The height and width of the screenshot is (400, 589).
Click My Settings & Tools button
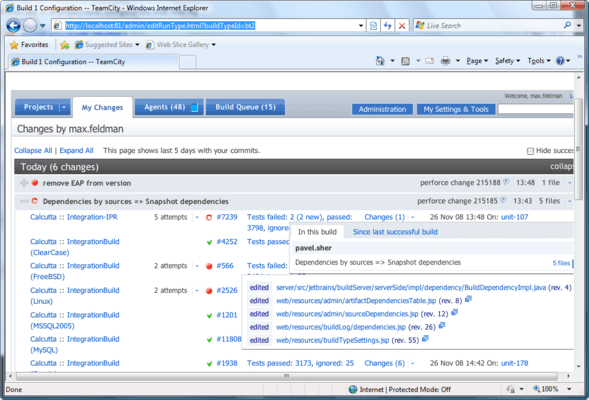[456, 109]
